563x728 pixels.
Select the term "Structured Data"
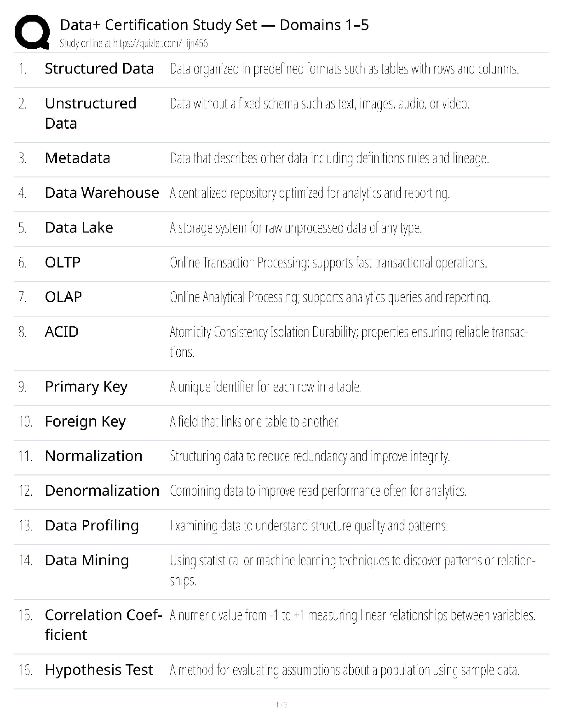point(99,68)
